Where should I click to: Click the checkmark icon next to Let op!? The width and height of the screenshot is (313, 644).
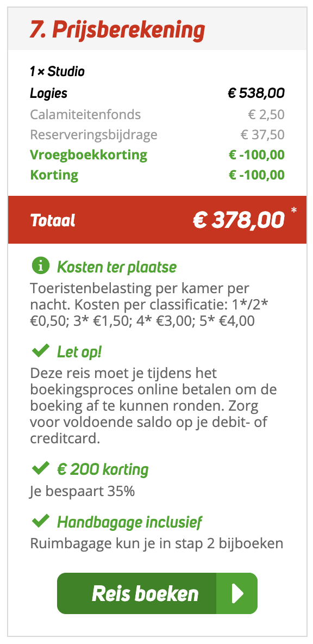40,351
